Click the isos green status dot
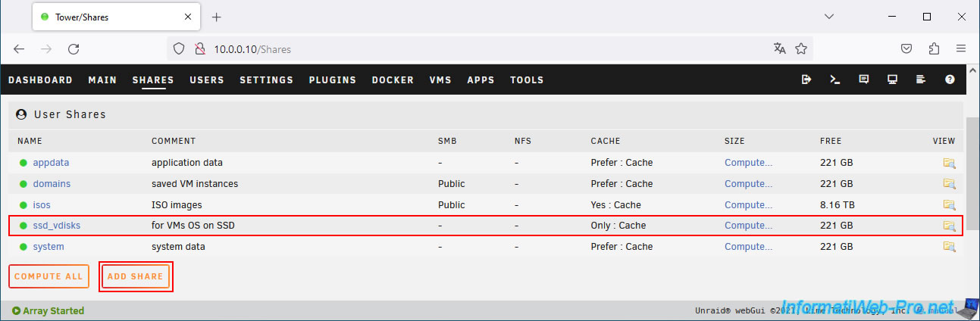 [23, 205]
